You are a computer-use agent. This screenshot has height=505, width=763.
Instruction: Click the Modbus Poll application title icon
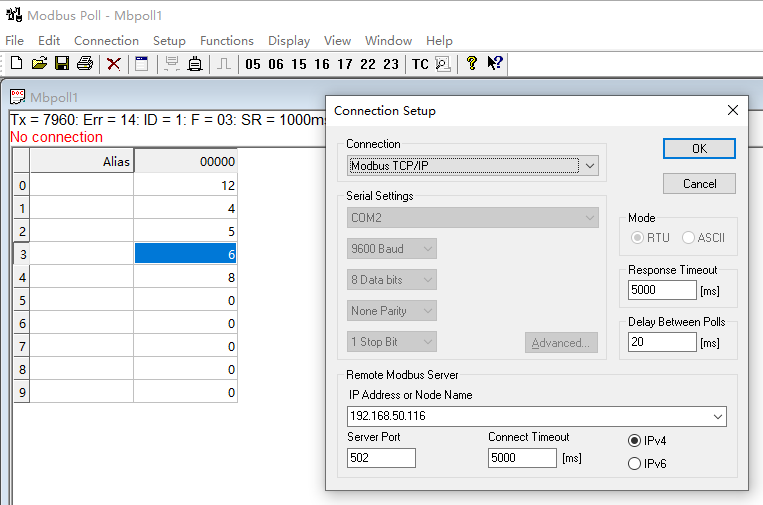(14, 15)
